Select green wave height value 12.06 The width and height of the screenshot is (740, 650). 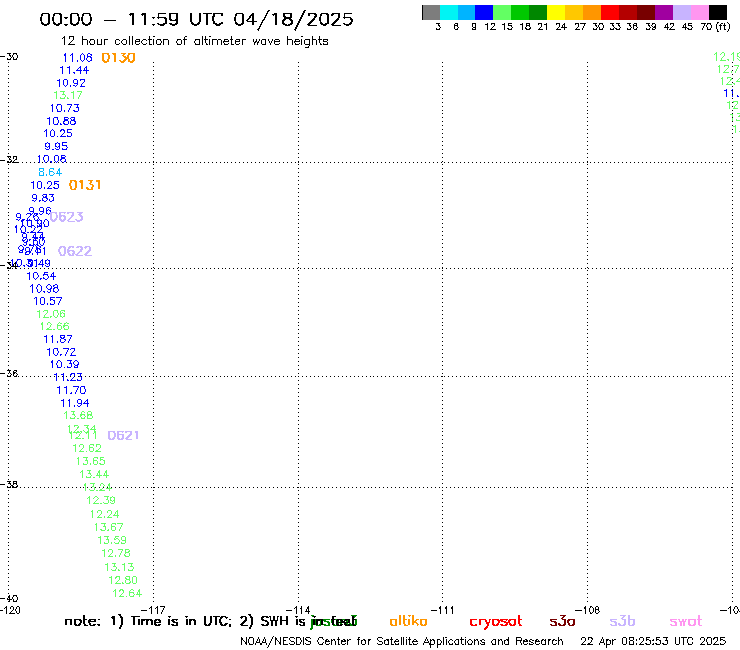click(x=51, y=314)
